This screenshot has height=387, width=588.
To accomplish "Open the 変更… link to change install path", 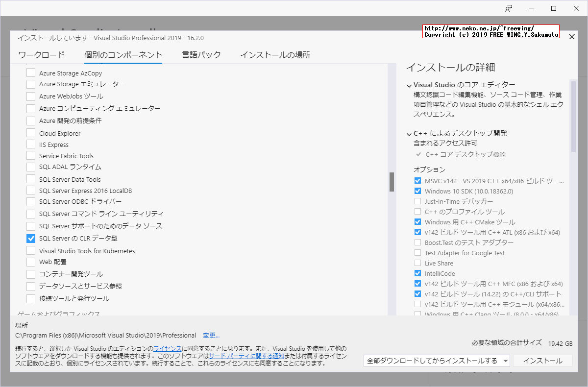I will click(211, 335).
